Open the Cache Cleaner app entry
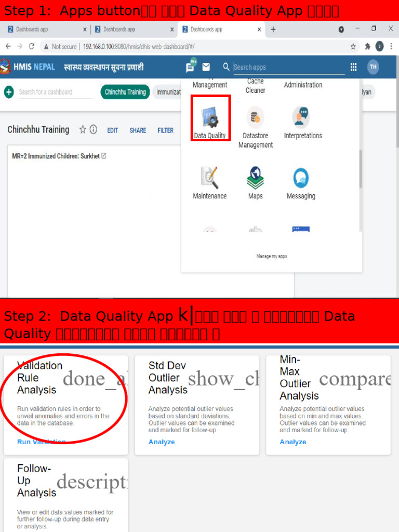 256,86
